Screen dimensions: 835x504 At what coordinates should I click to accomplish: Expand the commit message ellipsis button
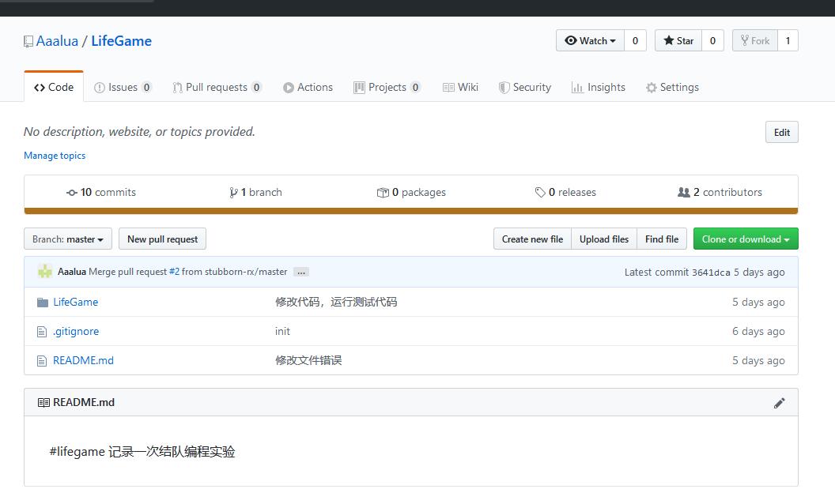click(x=301, y=272)
